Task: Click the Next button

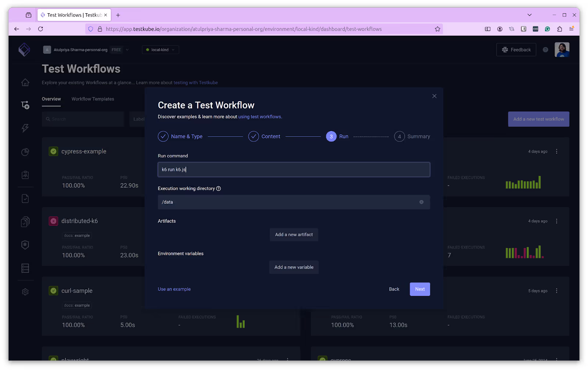Action: (420, 289)
